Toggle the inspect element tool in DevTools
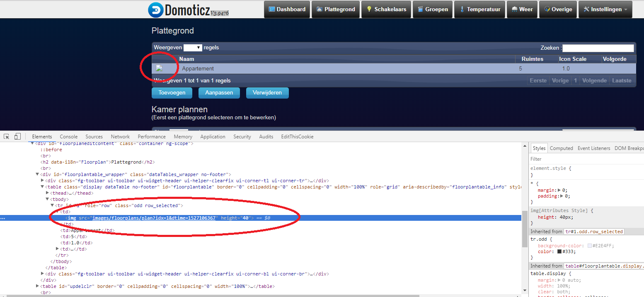 point(6,136)
